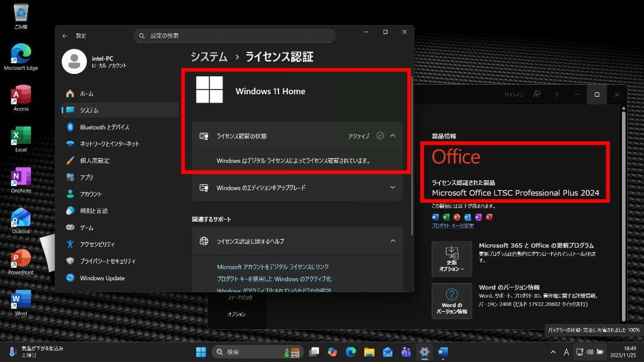Expand Windows のエディションをアップグレード
The width and height of the screenshot is (644, 362).
click(392, 188)
